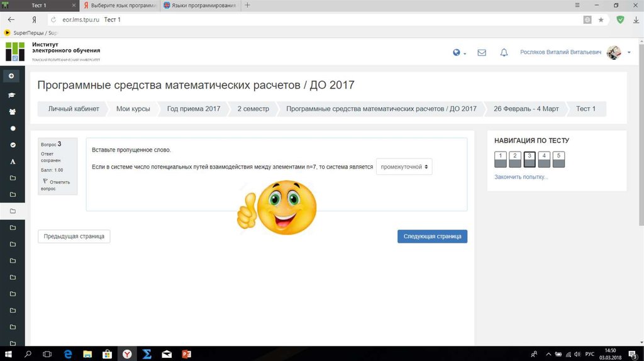Viewport: 644px width, 361px height.
Task: Click the institute logo in the header
Action: [x=15, y=52]
